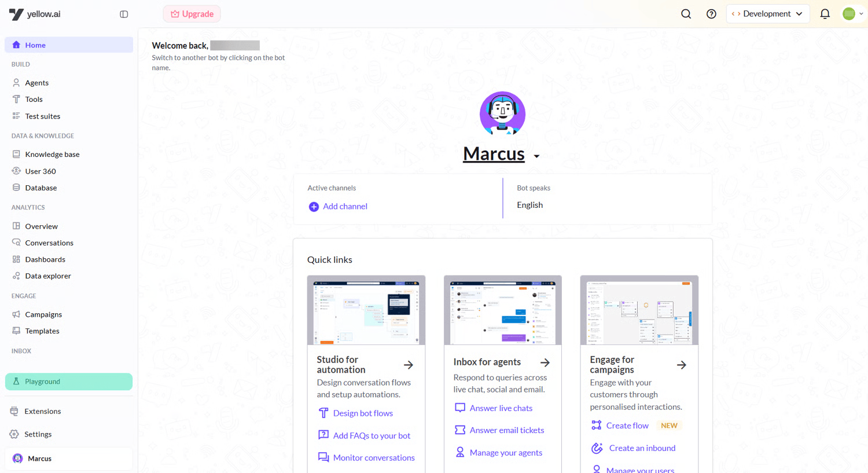868x473 pixels.
Task: Click the arrow beside Engage for campaigns
Action: coord(682,365)
